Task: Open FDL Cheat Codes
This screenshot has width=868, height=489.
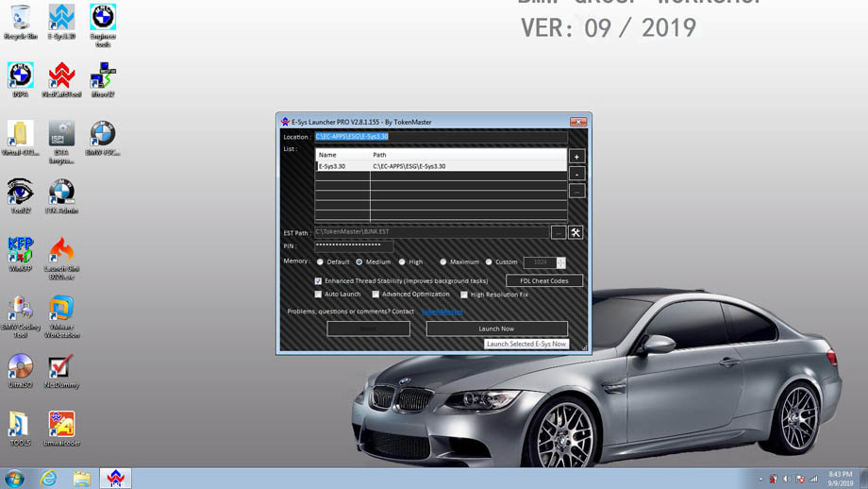Action: pyautogui.click(x=544, y=280)
